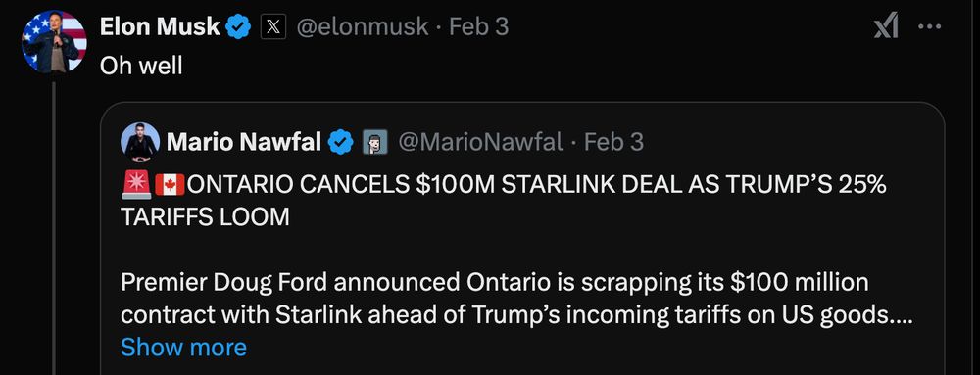Expand the quoted post with Show more
The width and height of the screenshot is (980, 375).
[184, 347]
